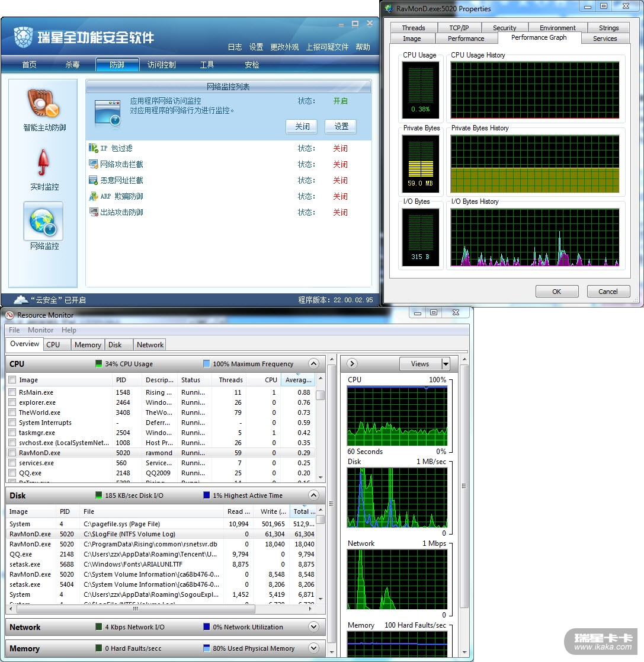This screenshot has height=662, width=644.
Task: Open the Threads tab in Properties
Action: [413, 27]
